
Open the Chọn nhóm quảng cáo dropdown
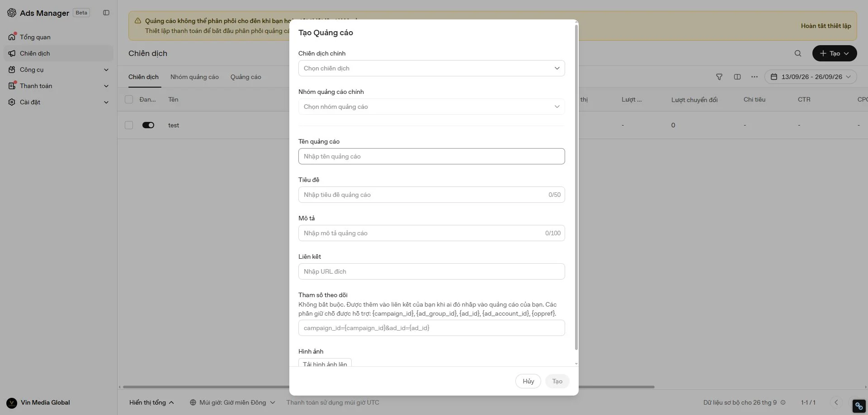pos(432,107)
